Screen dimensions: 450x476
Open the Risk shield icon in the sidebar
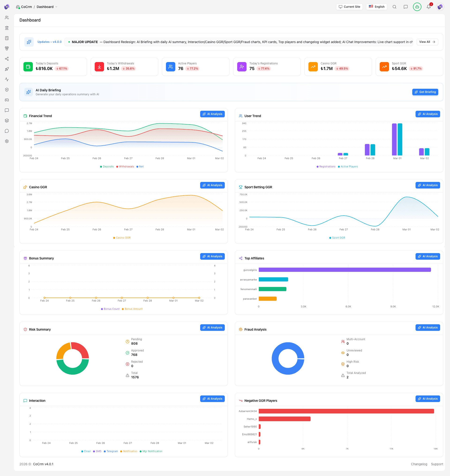coord(7,90)
